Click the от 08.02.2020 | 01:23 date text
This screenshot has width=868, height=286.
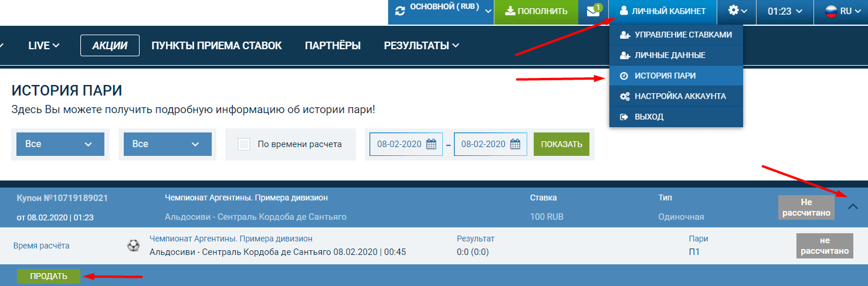(55, 217)
